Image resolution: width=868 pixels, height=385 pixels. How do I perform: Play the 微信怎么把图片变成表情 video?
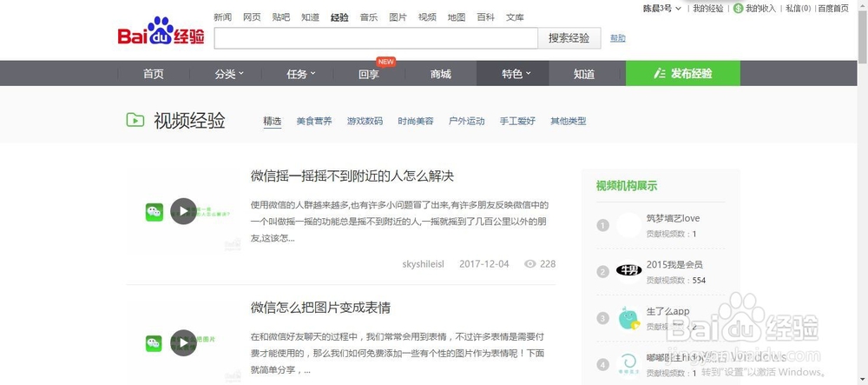pos(183,343)
